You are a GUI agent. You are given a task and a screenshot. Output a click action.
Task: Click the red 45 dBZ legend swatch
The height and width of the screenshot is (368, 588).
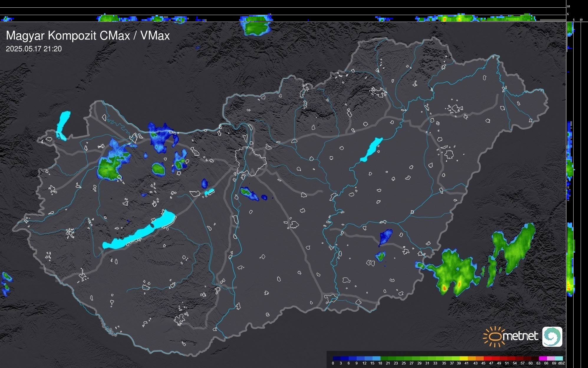point(487,358)
